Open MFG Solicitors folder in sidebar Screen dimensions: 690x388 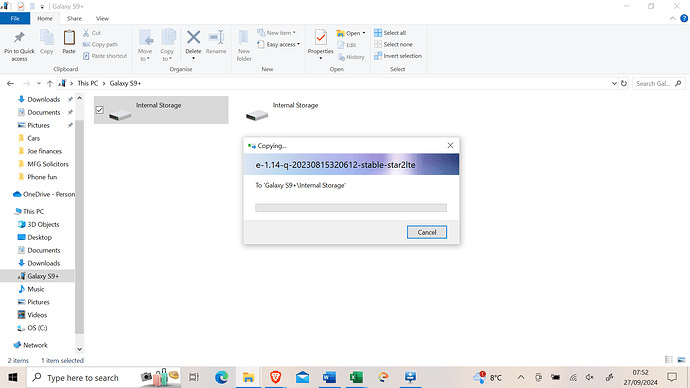pos(48,164)
